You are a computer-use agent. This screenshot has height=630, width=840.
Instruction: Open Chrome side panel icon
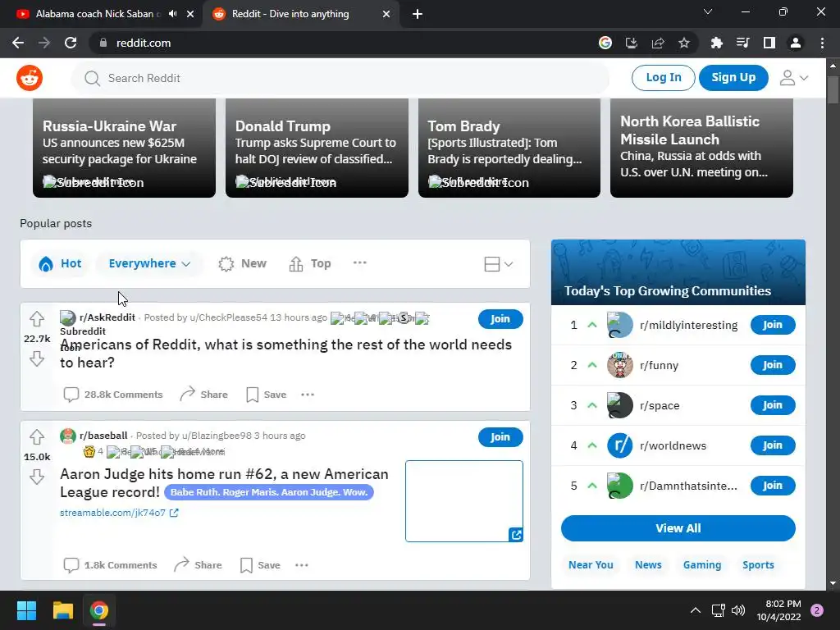point(769,43)
